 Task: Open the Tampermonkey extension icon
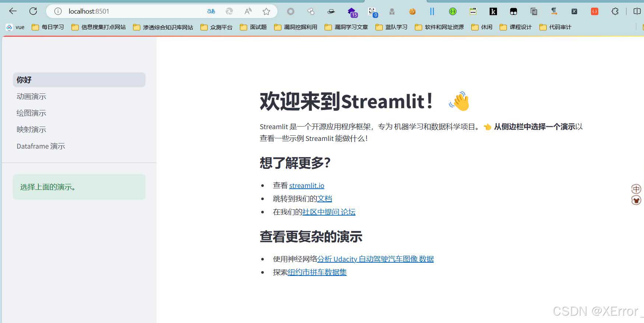point(513,11)
